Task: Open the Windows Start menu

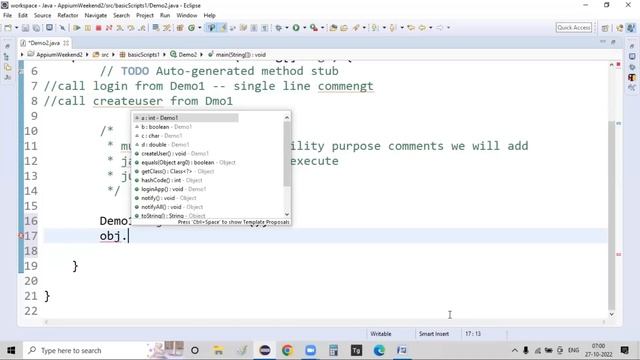Action: [x=11, y=351]
